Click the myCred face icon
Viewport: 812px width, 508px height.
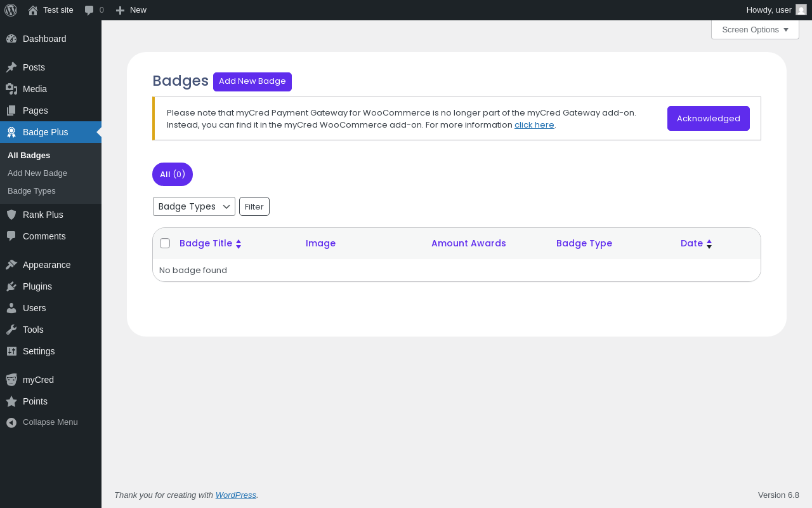click(x=11, y=380)
